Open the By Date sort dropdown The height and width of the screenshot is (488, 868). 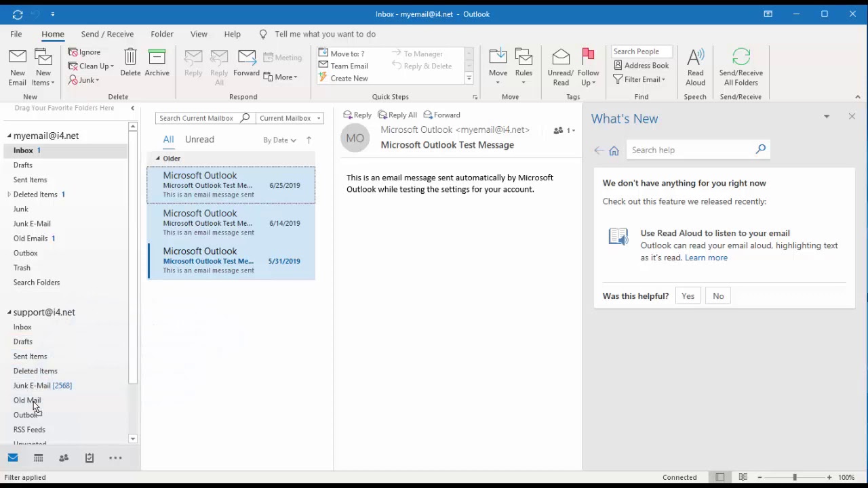pos(279,140)
